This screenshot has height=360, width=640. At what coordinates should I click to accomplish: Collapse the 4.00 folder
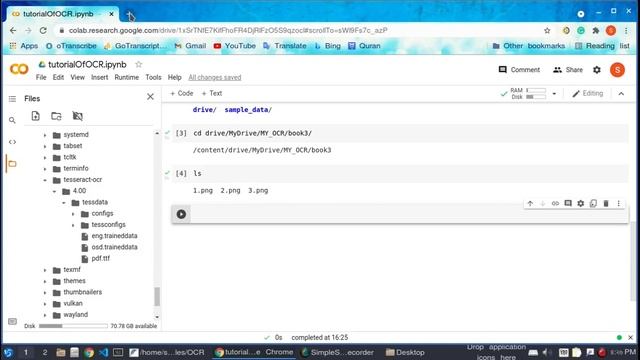pos(54,191)
